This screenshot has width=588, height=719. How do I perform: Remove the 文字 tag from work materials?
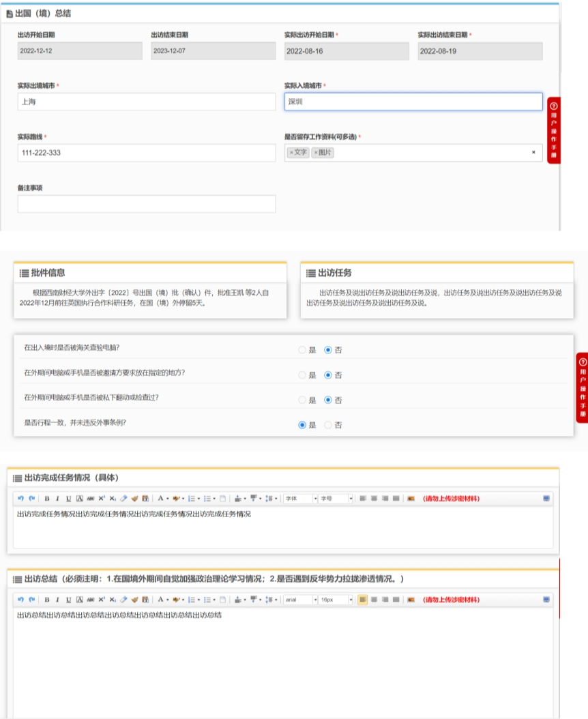tap(291, 153)
